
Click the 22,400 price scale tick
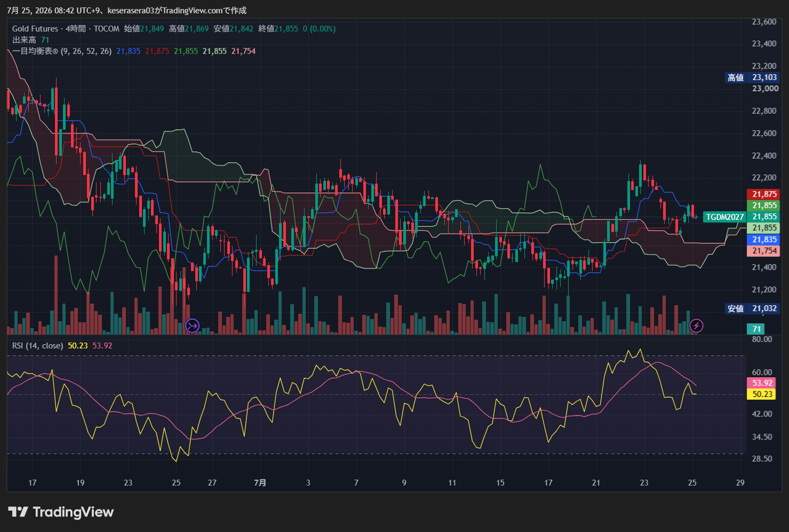click(x=764, y=156)
